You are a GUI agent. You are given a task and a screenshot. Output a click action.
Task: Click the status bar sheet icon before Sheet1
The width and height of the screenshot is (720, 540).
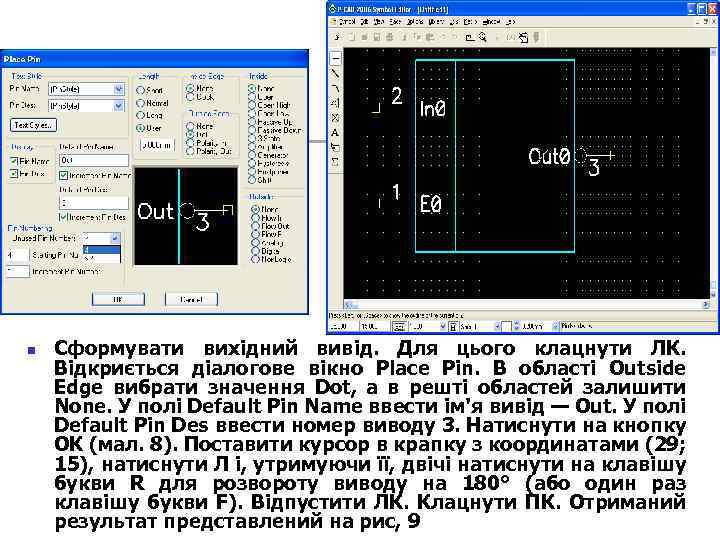tap(453, 326)
